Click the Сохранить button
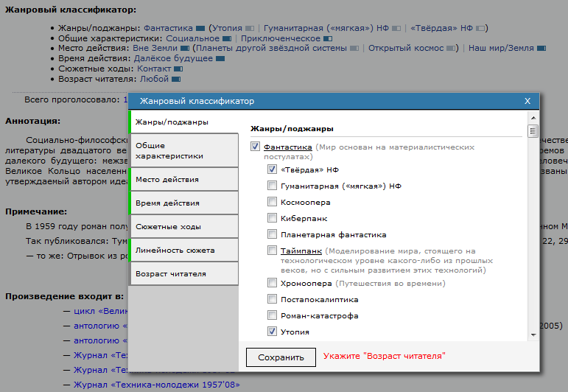The image size is (568, 392). point(280,357)
